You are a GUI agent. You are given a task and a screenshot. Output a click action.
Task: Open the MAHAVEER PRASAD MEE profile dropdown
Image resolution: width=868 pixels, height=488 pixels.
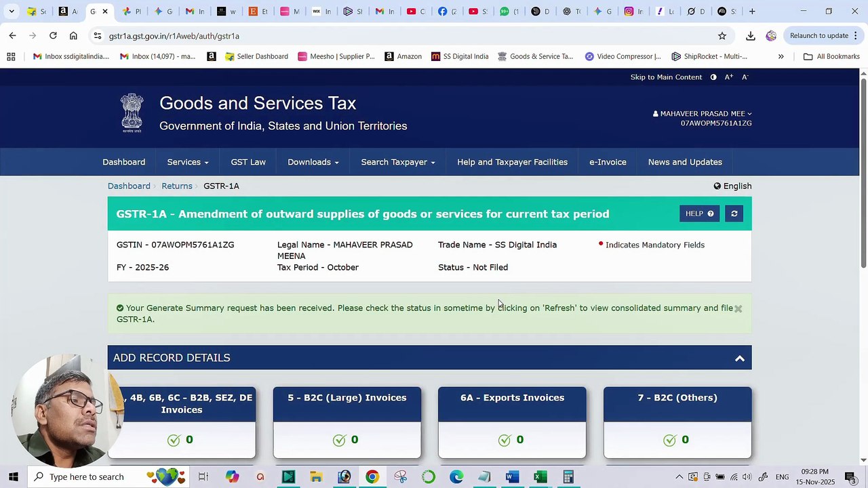click(703, 113)
